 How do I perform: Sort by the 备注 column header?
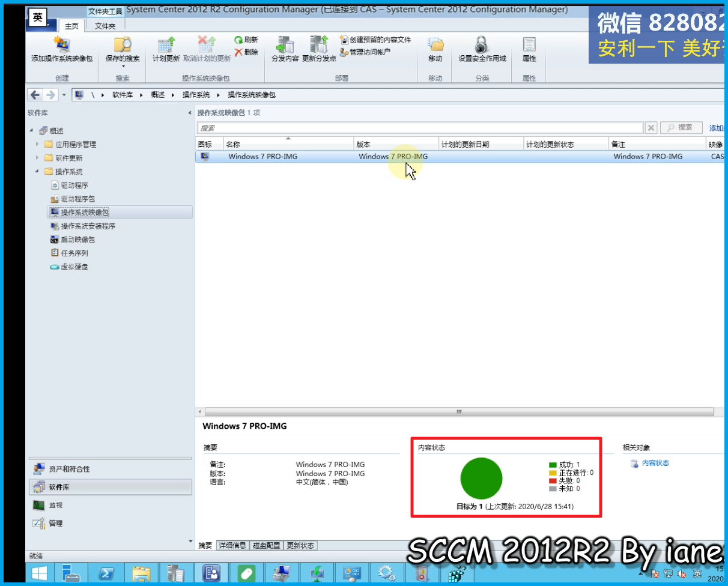(x=657, y=144)
